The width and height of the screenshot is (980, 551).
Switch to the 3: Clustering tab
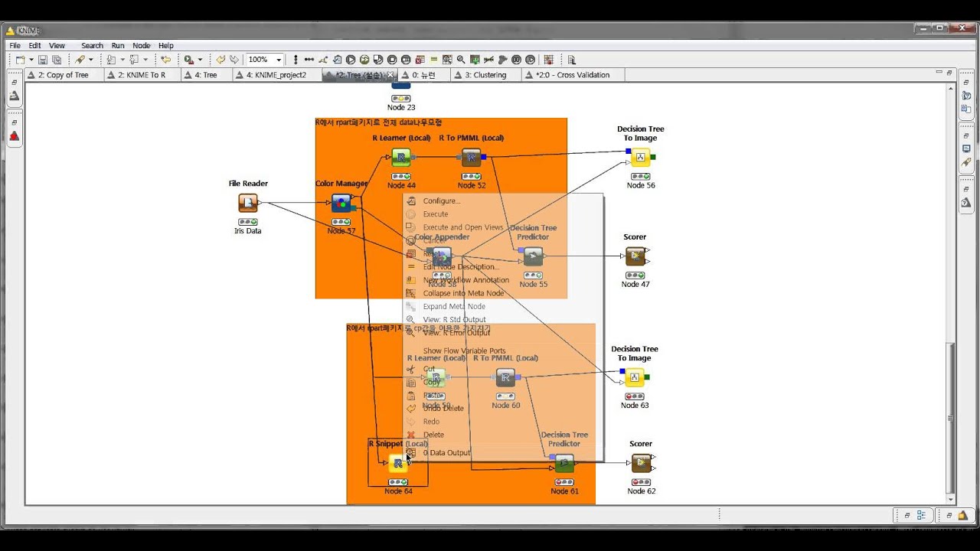coord(485,75)
